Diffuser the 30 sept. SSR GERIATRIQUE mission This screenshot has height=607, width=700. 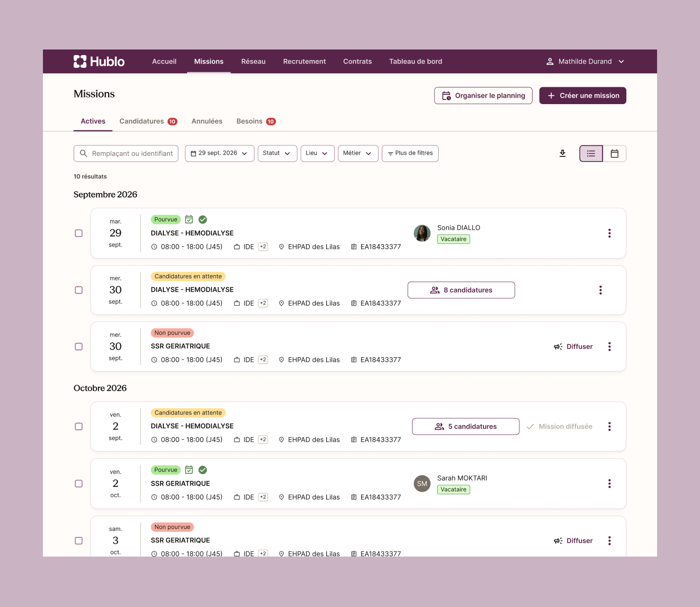[x=573, y=346]
